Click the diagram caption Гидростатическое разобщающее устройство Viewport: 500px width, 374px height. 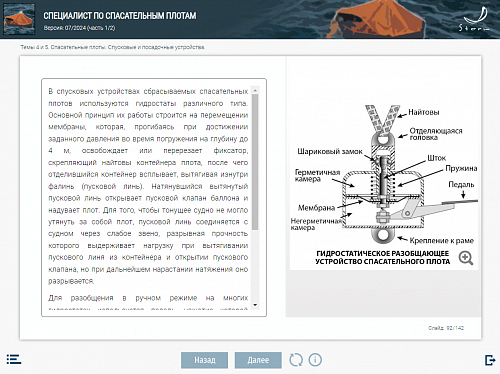pos(383,257)
